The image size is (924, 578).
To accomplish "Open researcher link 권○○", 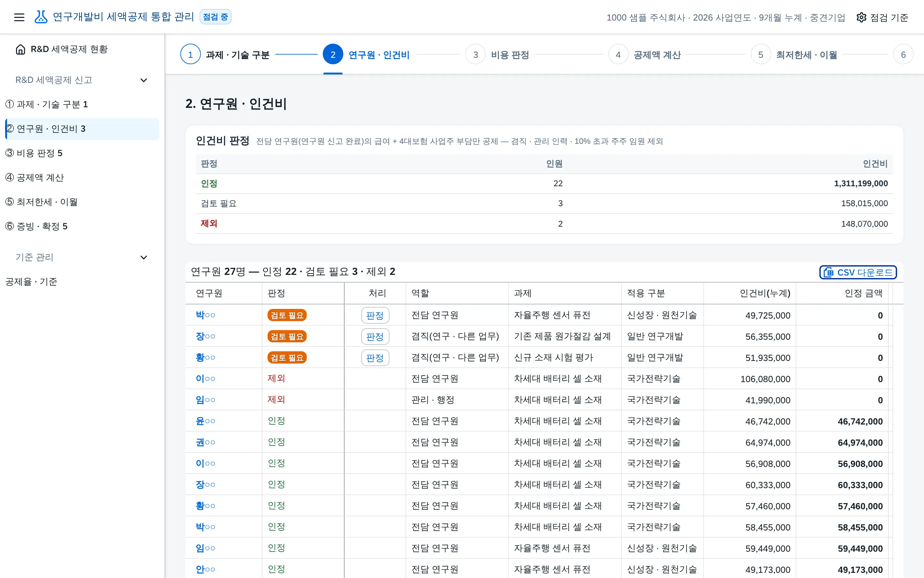I will 205,442.
